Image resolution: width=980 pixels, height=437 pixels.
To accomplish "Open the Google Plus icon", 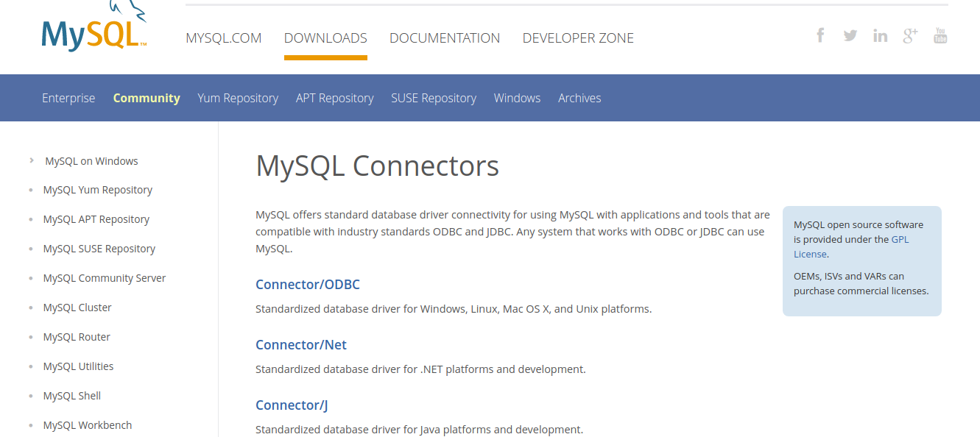I will pos(911,35).
